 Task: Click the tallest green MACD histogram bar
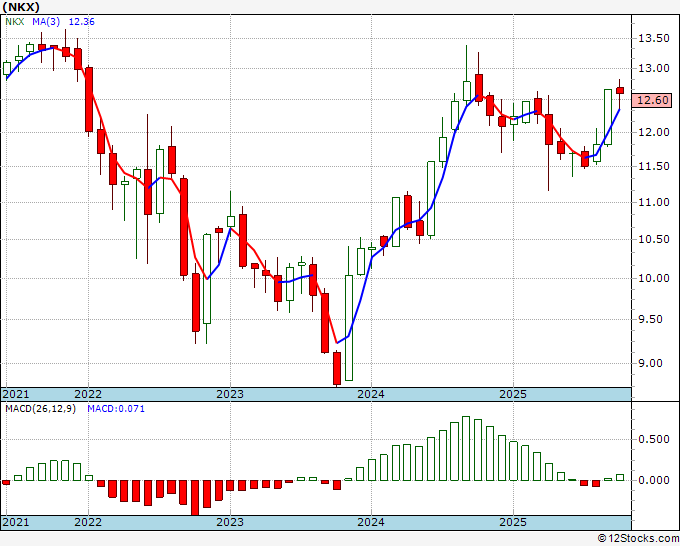(466, 448)
